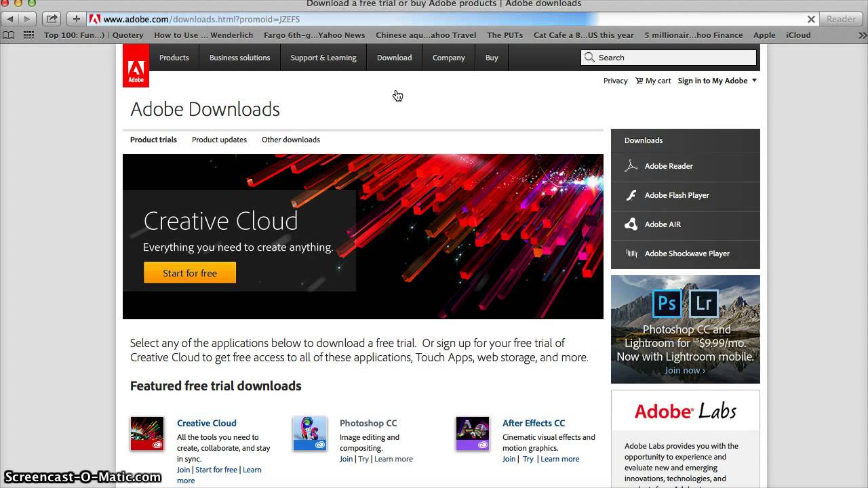Open the Chinese aqu...ahoo Travel bookmark
Viewport: 868px width, 488px height.
[426, 35]
